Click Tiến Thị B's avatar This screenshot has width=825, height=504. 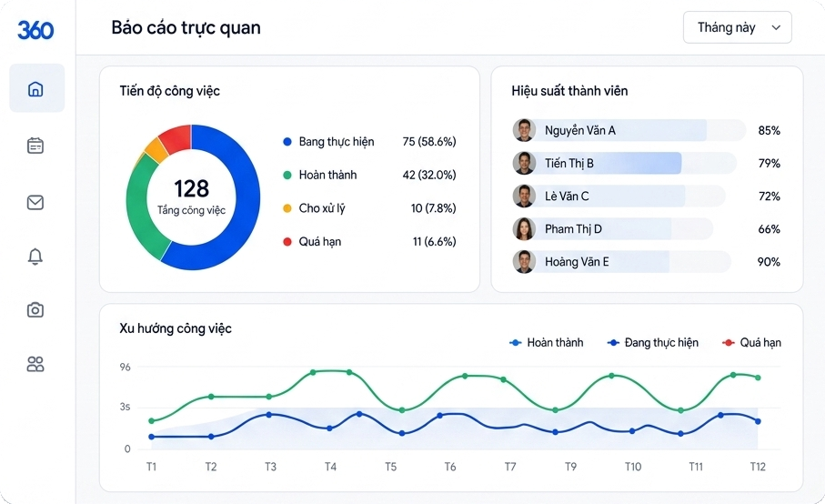pos(524,163)
